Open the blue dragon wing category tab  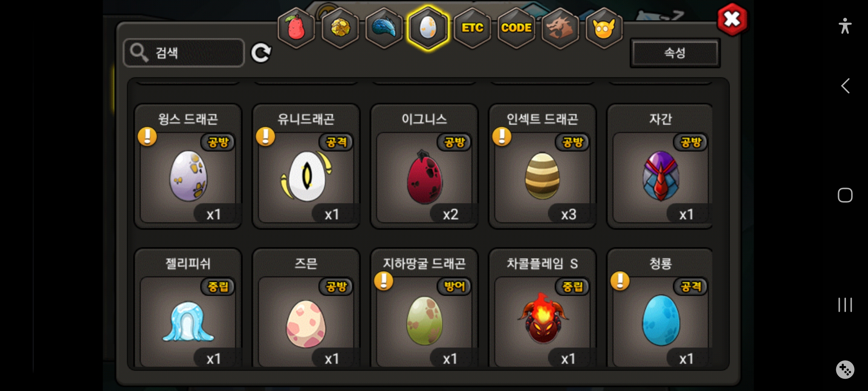384,28
